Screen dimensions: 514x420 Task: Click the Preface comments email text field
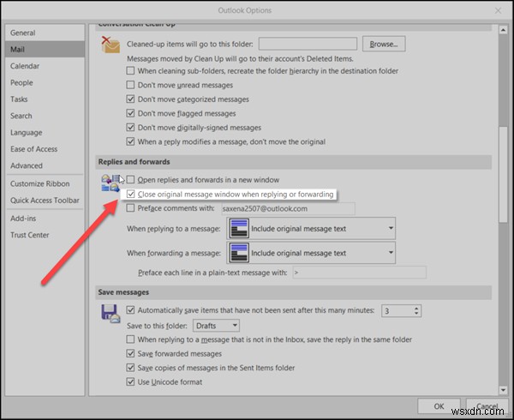[x=288, y=208]
